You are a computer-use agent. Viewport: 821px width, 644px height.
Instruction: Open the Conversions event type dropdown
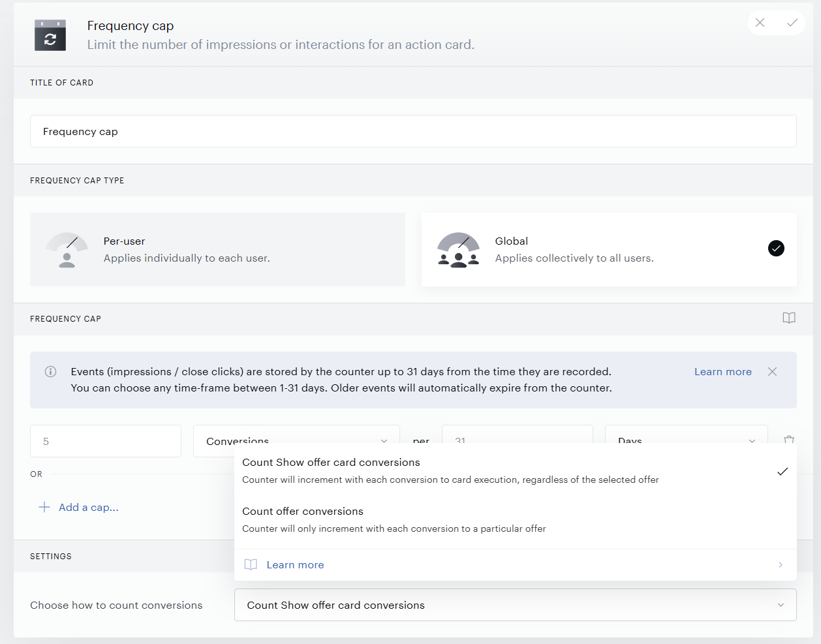(296, 441)
